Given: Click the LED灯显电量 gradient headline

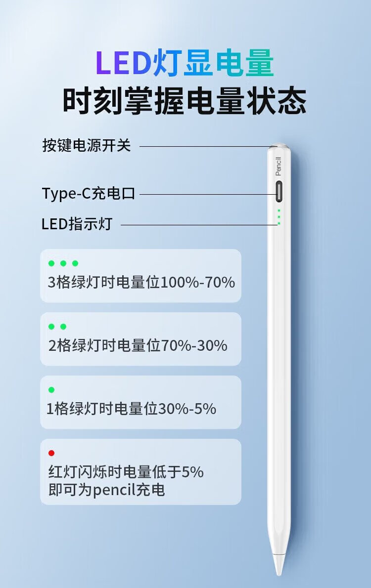Looking at the screenshot, I should point(185,63).
